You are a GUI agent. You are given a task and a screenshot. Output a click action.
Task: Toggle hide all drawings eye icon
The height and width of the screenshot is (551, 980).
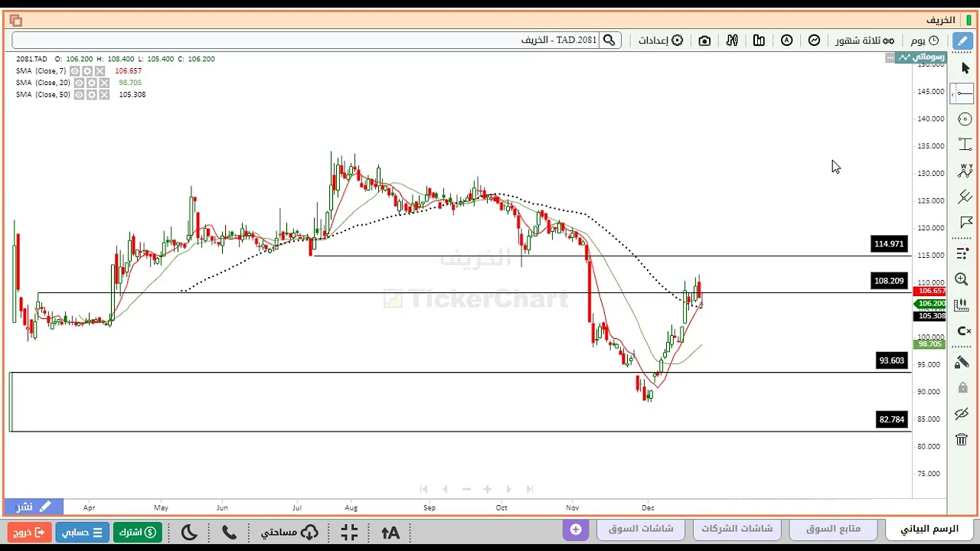(x=962, y=414)
